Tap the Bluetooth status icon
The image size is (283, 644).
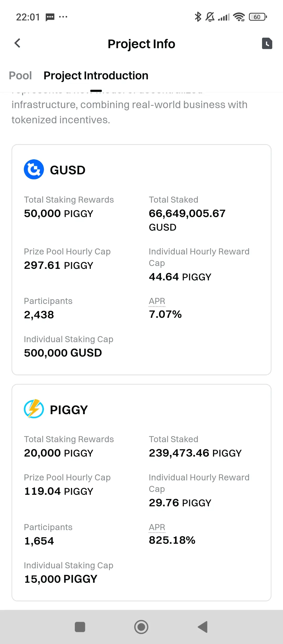(198, 17)
